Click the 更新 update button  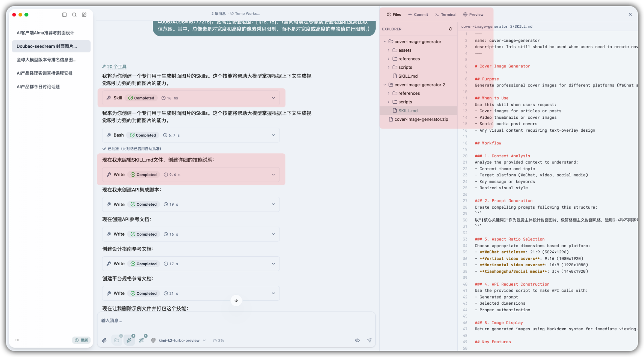pos(81,340)
